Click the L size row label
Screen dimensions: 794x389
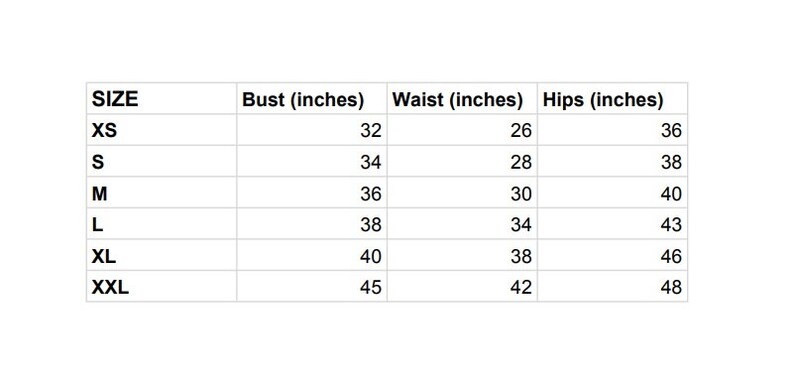point(97,225)
